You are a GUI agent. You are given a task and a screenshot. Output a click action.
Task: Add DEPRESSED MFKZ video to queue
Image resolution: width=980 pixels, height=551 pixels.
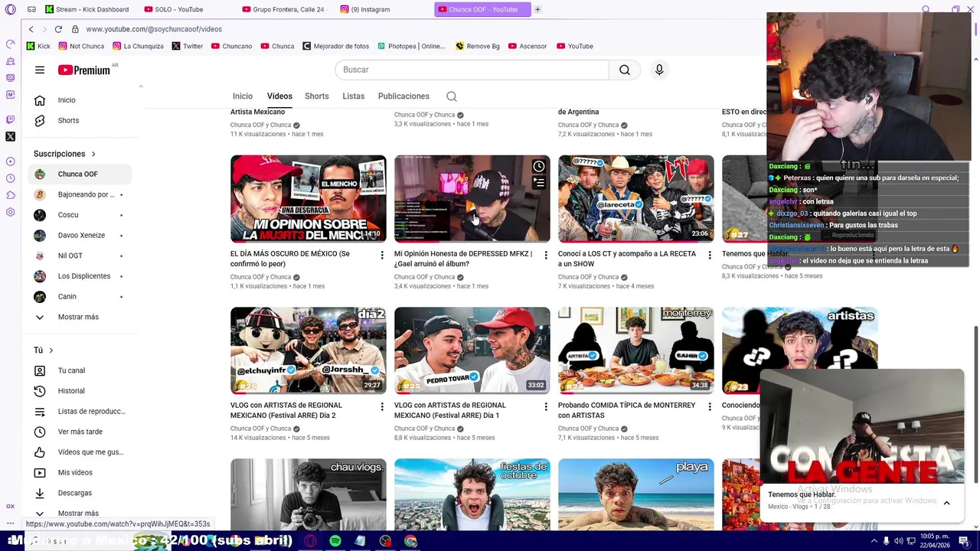click(x=539, y=183)
